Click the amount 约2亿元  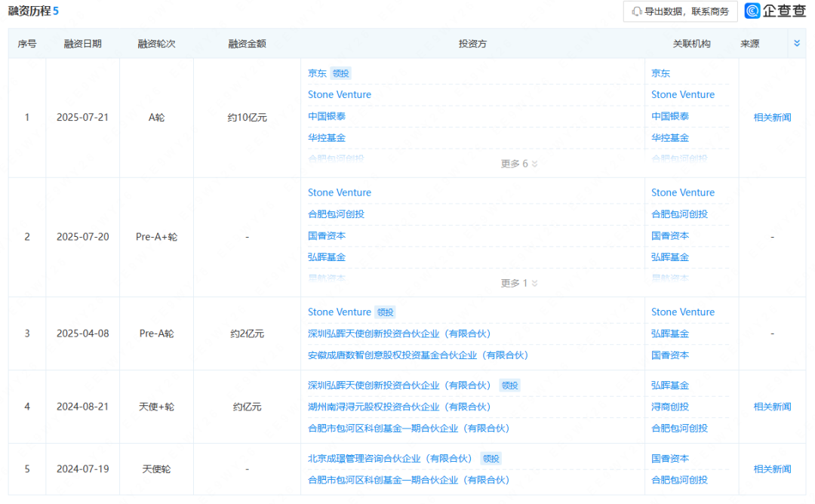[x=247, y=333]
